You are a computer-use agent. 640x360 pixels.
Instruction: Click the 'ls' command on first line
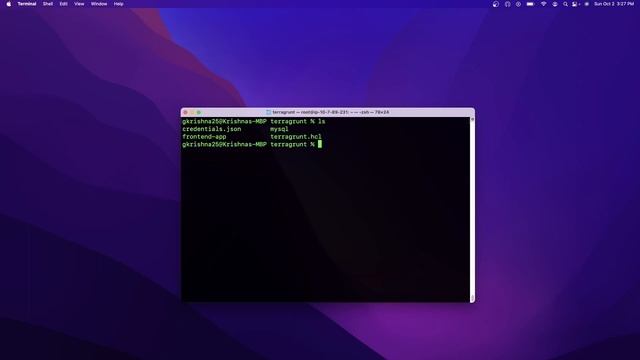coord(322,122)
